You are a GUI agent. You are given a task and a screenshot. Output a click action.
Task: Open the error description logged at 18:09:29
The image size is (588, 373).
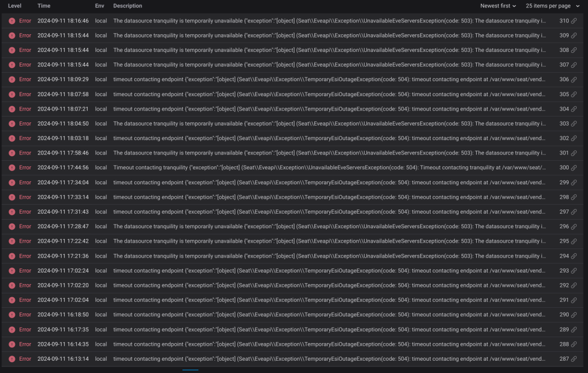pos(329,80)
